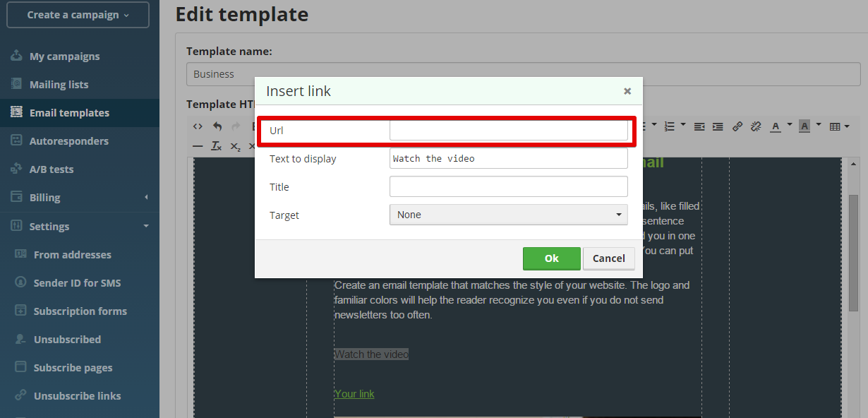Viewport: 868px width, 418px height.
Task: Cancel the Insert link dialog
Action: click(x=609, y=258)
